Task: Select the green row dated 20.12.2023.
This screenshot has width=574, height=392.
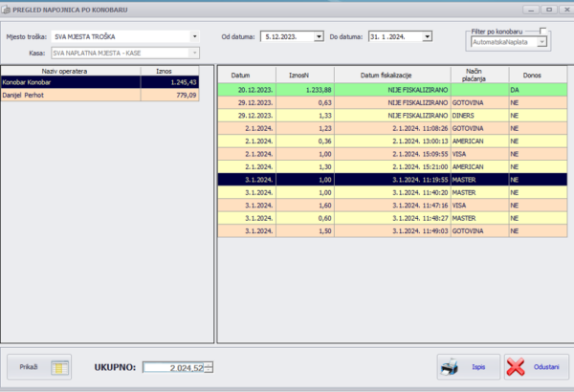Action: pos(392,90)
